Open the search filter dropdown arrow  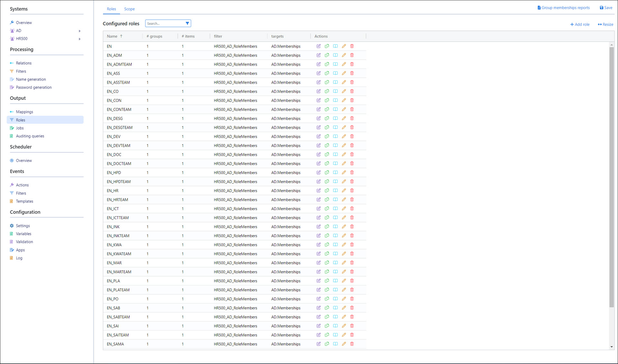coord(187,23)
